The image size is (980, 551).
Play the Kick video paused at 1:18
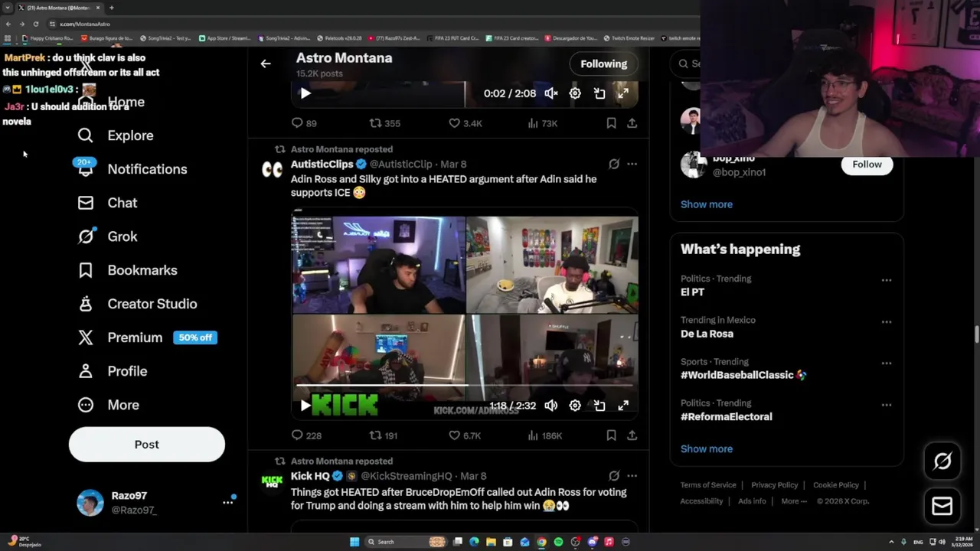click(x=305, y=406)
